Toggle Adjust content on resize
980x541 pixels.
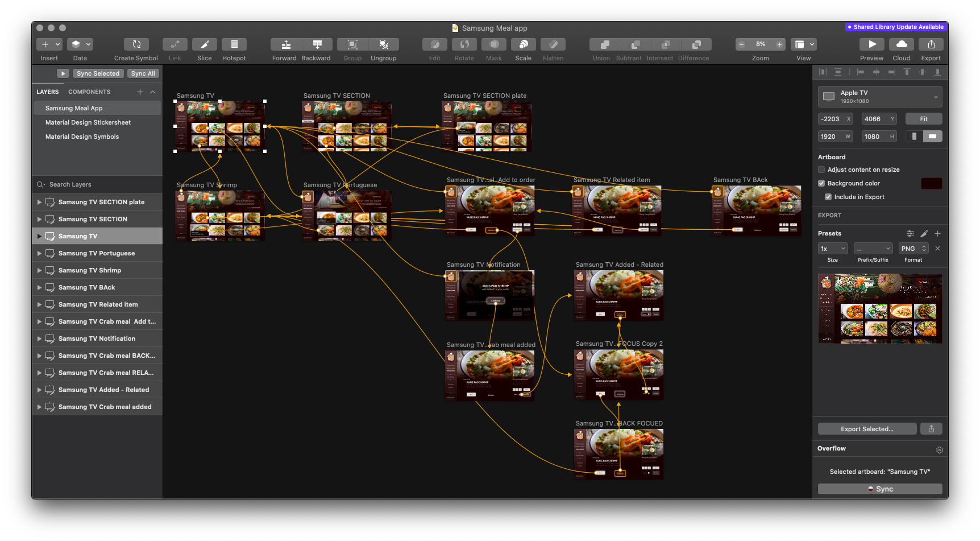821,170
